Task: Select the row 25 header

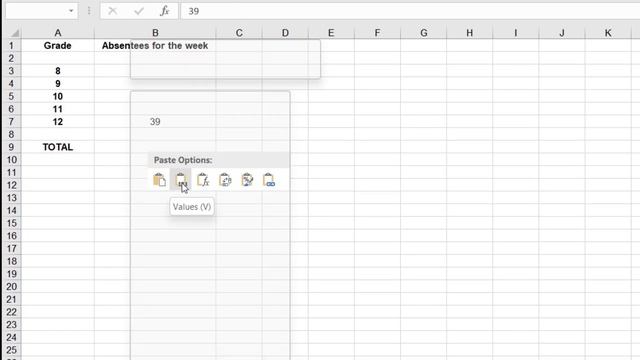Action: (x=11, y=350)
